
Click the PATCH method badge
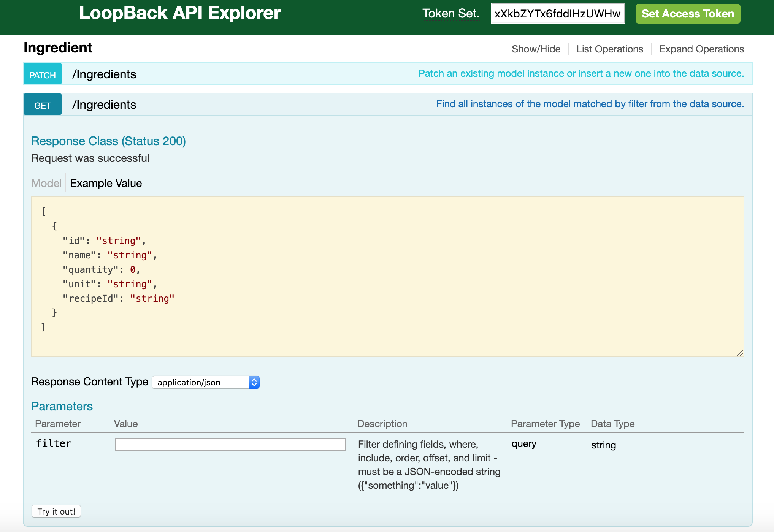coord(43,74)
